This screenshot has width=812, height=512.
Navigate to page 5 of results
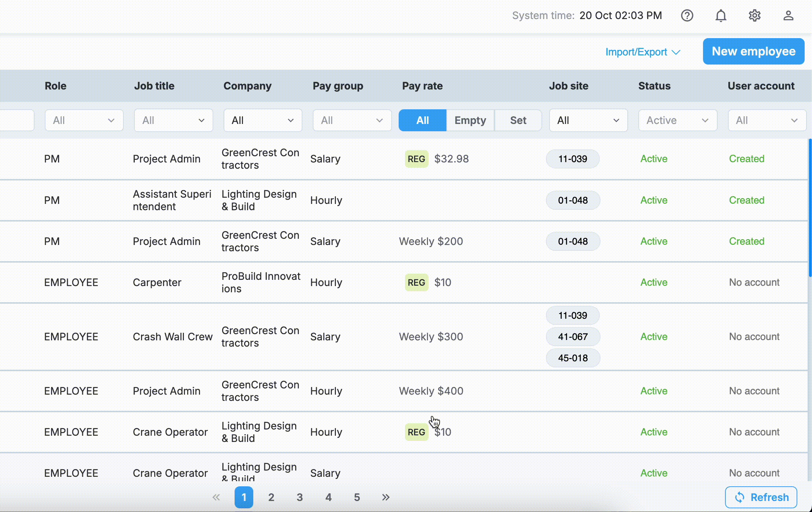357,497
